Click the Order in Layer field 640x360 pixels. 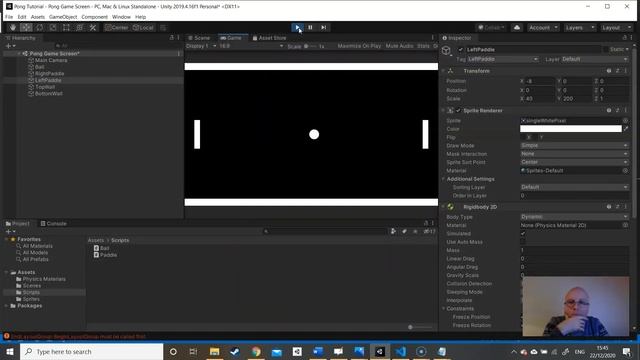click(x=574, y=196)
